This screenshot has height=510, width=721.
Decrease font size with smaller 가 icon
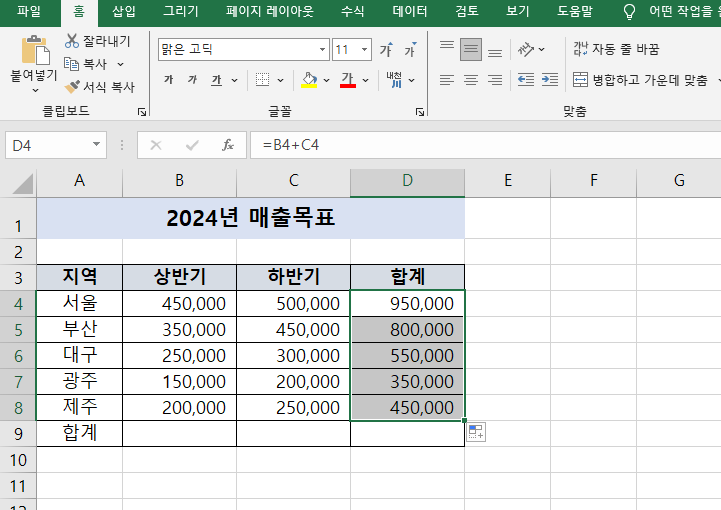tap(410, 49)
